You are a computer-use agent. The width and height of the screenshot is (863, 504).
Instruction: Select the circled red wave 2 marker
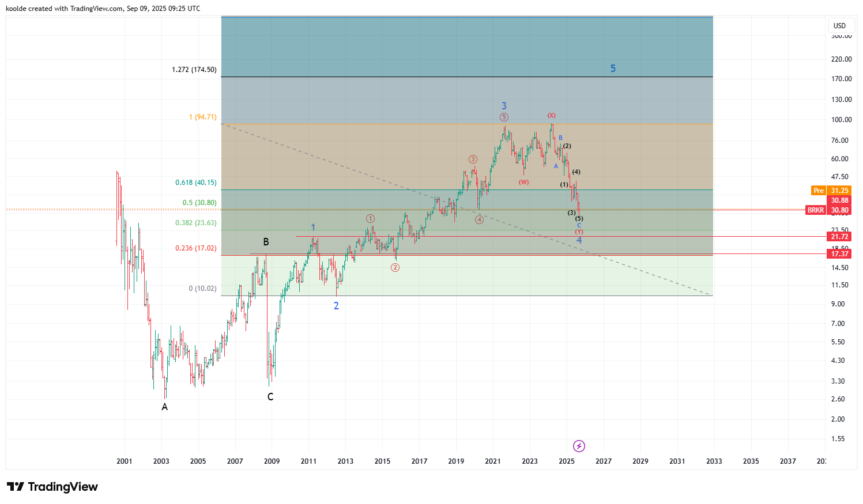click(395, 267)
